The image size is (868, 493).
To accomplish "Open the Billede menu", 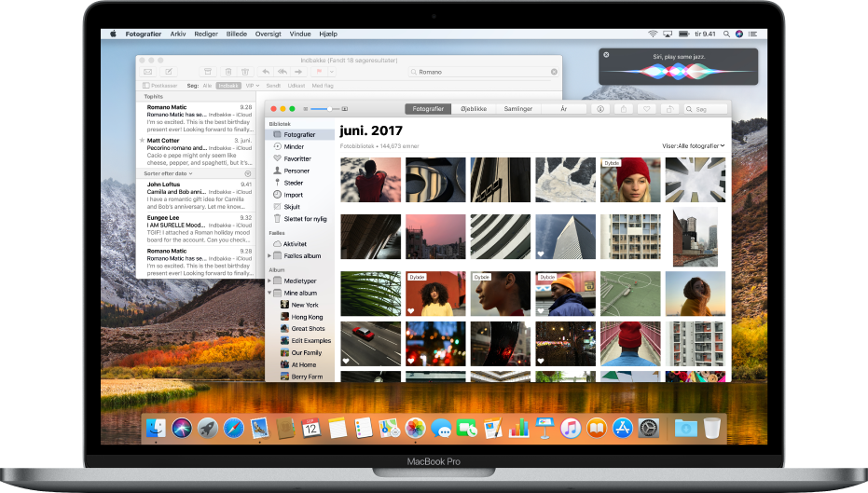I will pyautogui.click(x=237, y=34).
